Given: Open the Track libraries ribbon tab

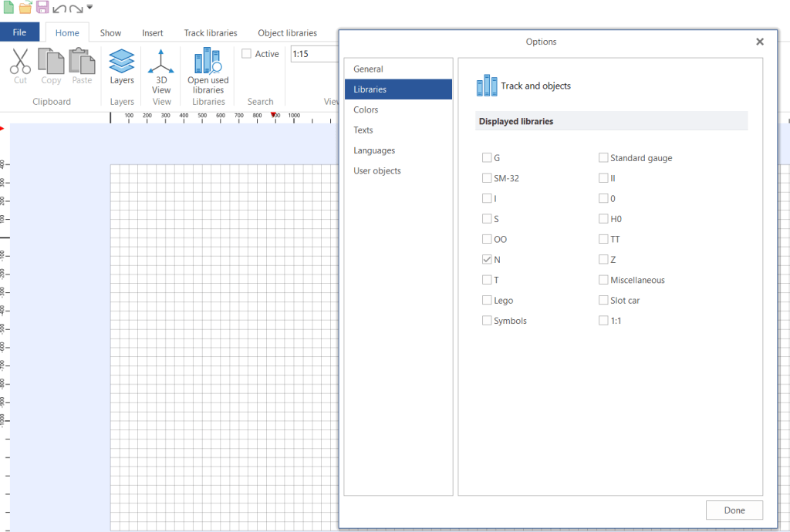Looking at the screenshot, I should pos(210,33).
